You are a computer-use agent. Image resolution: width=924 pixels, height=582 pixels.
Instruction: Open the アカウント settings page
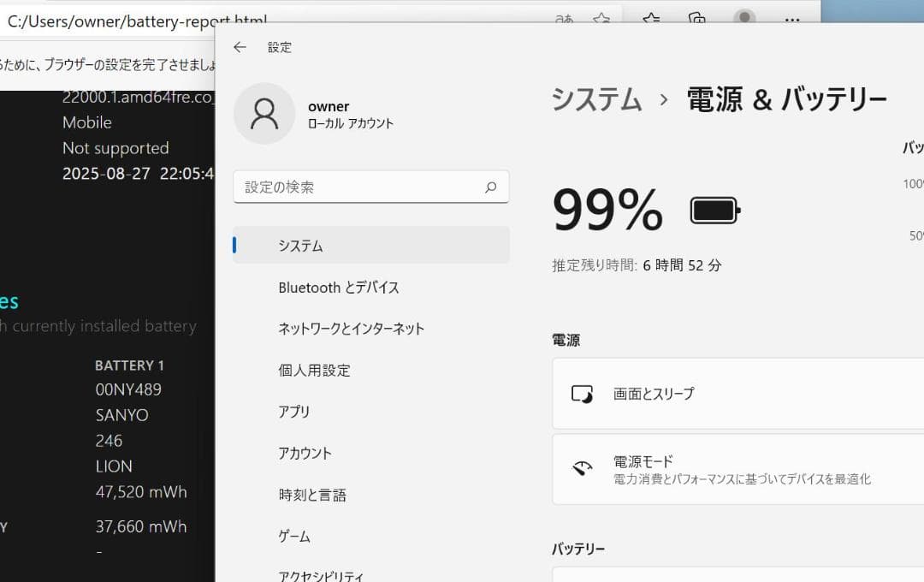(305, 454)
